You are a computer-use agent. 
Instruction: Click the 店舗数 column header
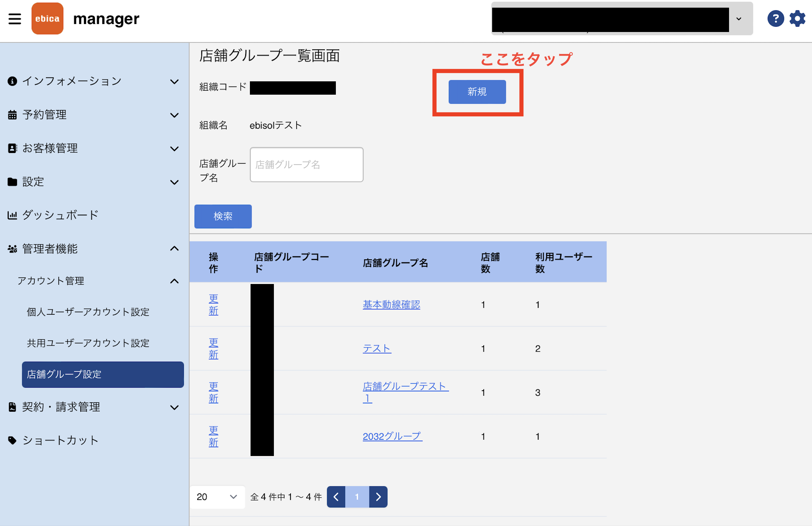pyautogui.click(x=490, y=263)
